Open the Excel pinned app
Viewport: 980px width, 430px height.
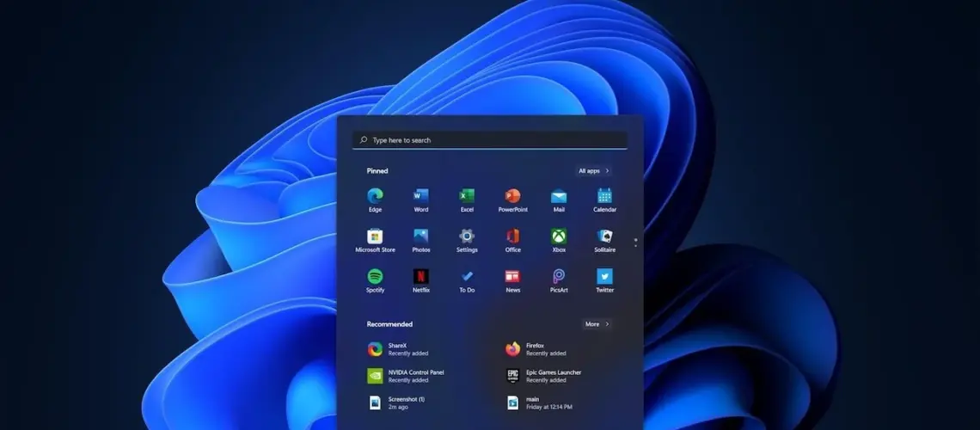pyautogui.click(x=467, y=196)
